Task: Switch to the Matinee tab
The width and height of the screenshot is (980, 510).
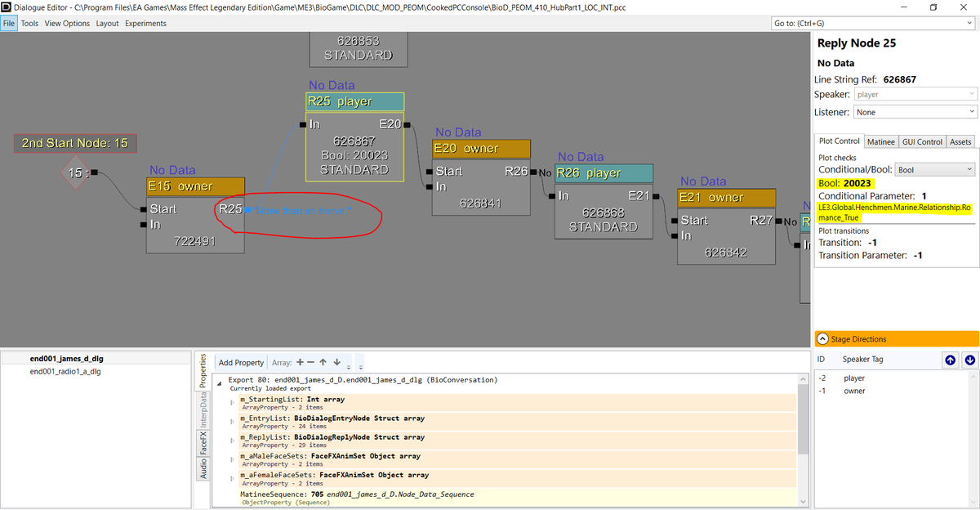Action: click(x=880, y=141)
